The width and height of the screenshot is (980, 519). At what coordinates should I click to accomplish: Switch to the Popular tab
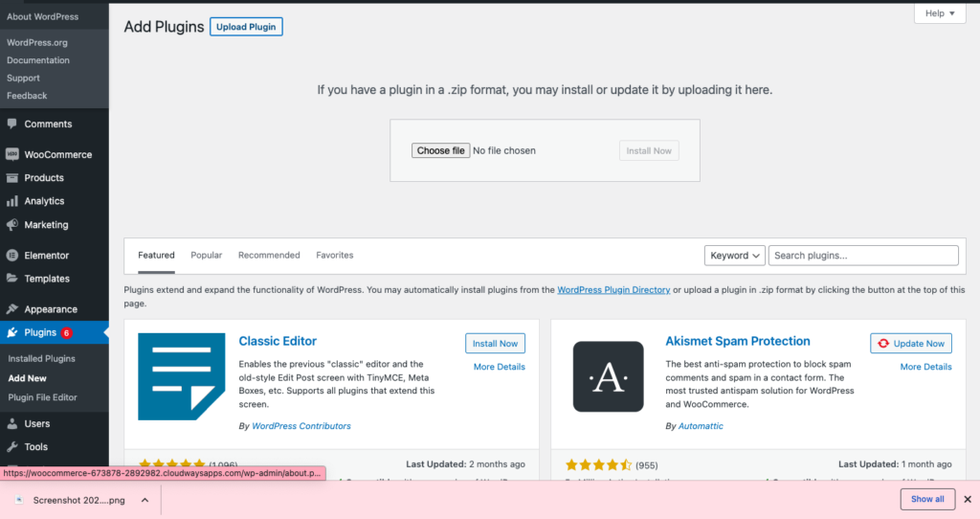click(x=207, y=255)
